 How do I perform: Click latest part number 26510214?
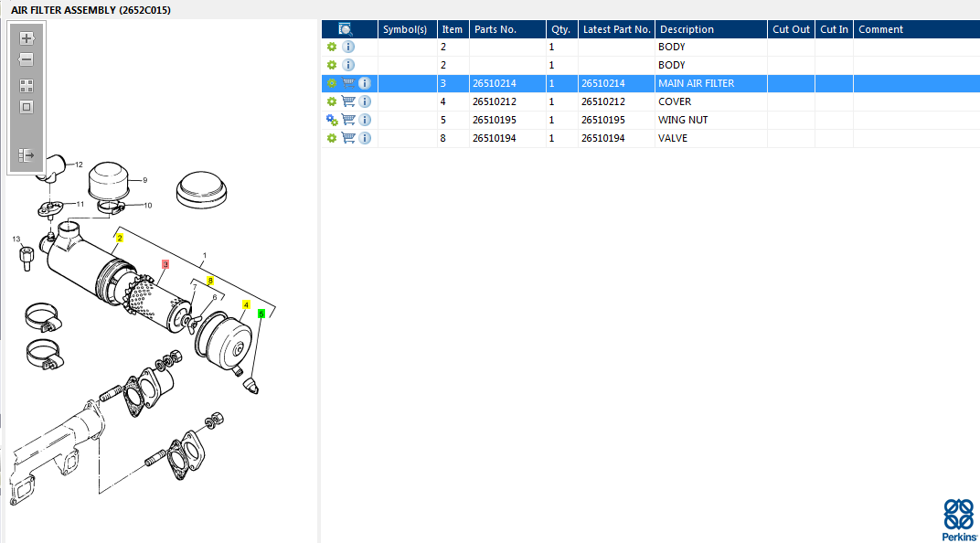pos(603,83)
